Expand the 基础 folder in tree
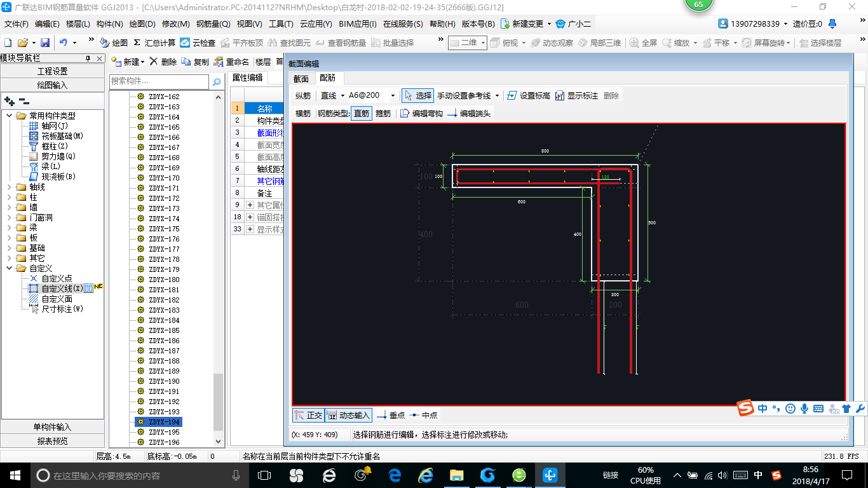This screenshot has height=488, width=868. coord(10,248)
